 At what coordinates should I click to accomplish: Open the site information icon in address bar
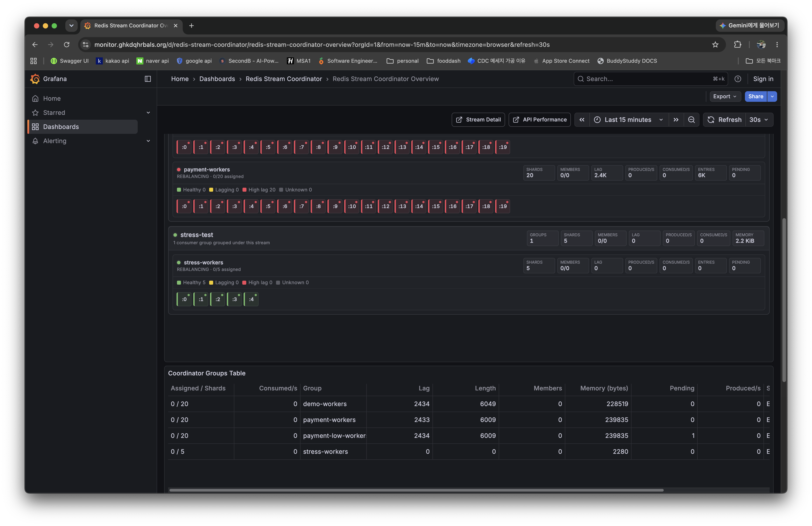tap(86, 44)
